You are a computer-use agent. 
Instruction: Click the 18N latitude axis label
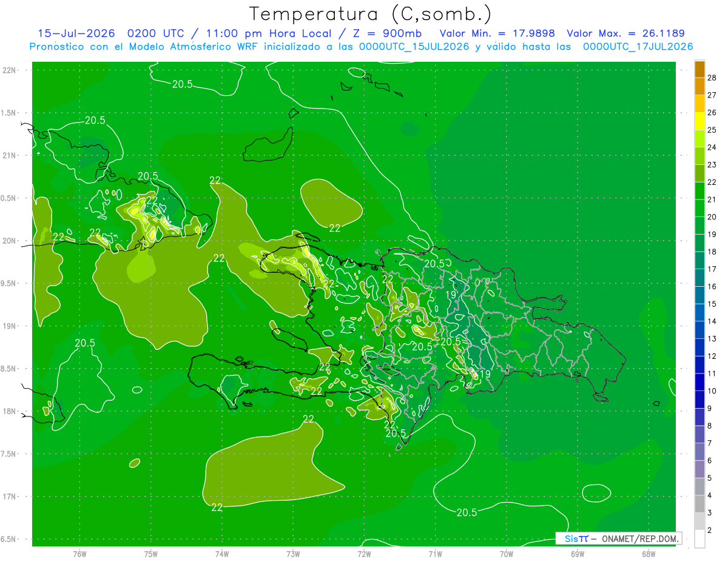coord(9,411)
